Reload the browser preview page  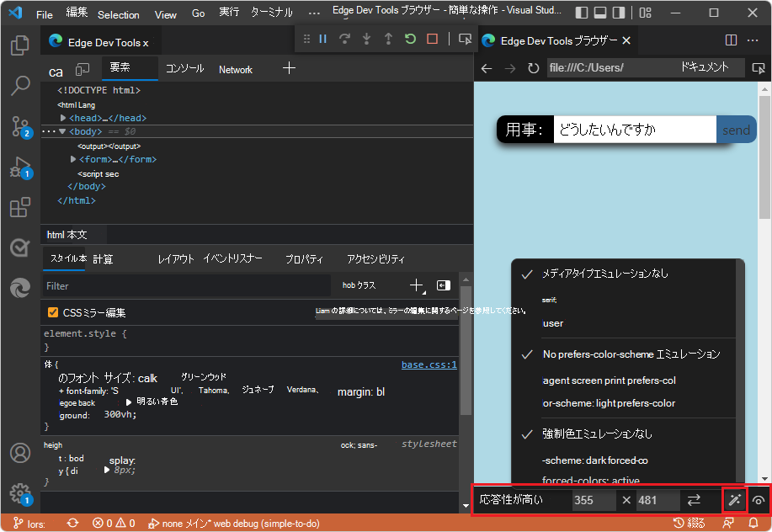pyautogui.click(x=533, y=68)
